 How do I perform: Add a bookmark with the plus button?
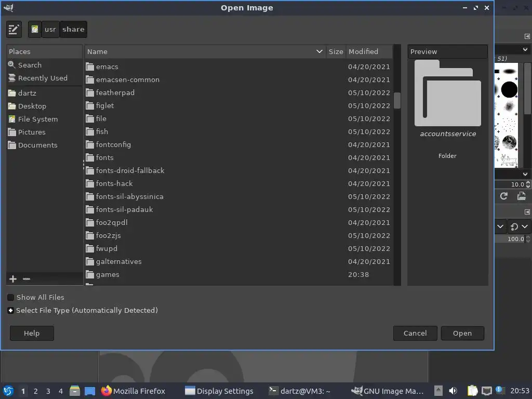(13, 279)
